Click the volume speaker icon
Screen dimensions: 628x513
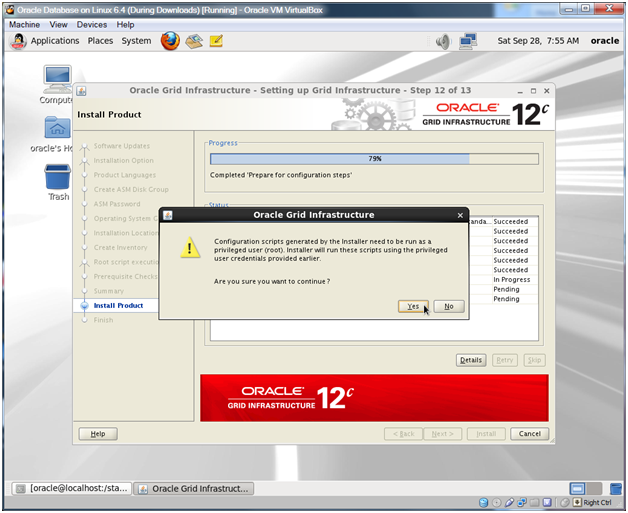[443, 41]
